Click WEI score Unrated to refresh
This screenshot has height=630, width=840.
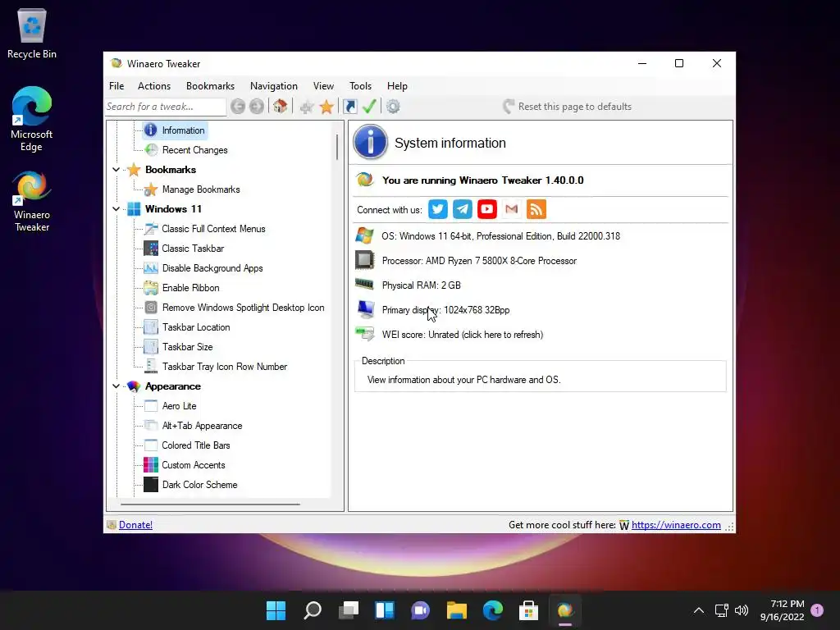pos(463,335)
